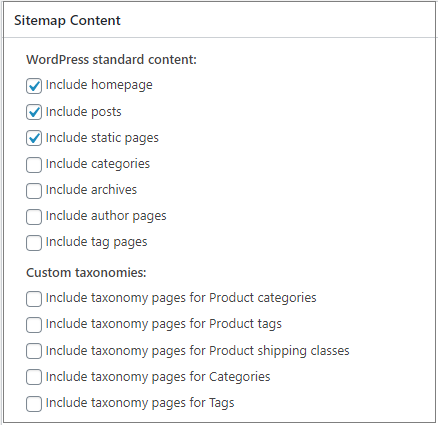Check the Include author pages box
This screenshot has height=425, width=438.
(34, 217)
